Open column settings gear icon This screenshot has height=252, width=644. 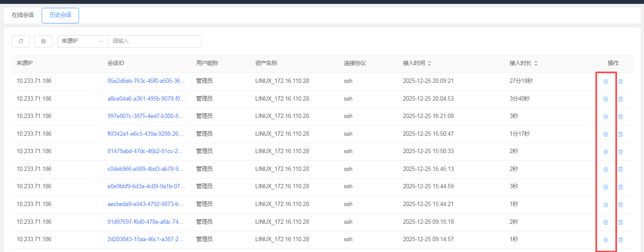coord(43,41)
